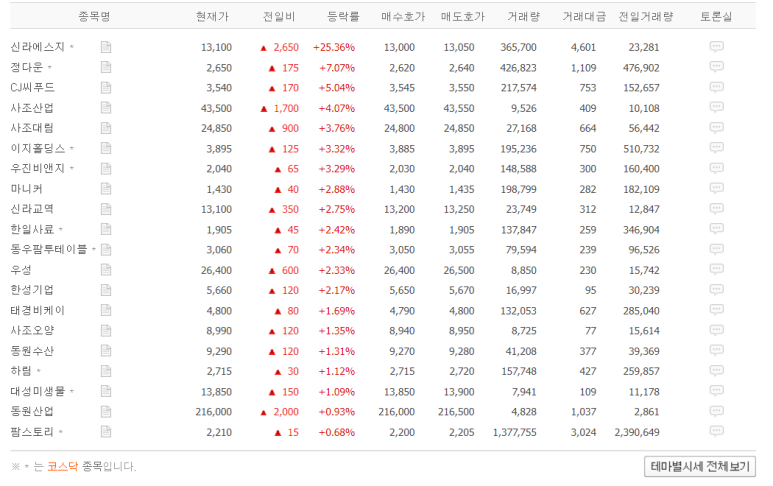Image resolution: width=773 pixels, height=486 pixels.
Task: Open document icon for CJ씨푸드
Action: click(106, 88)
